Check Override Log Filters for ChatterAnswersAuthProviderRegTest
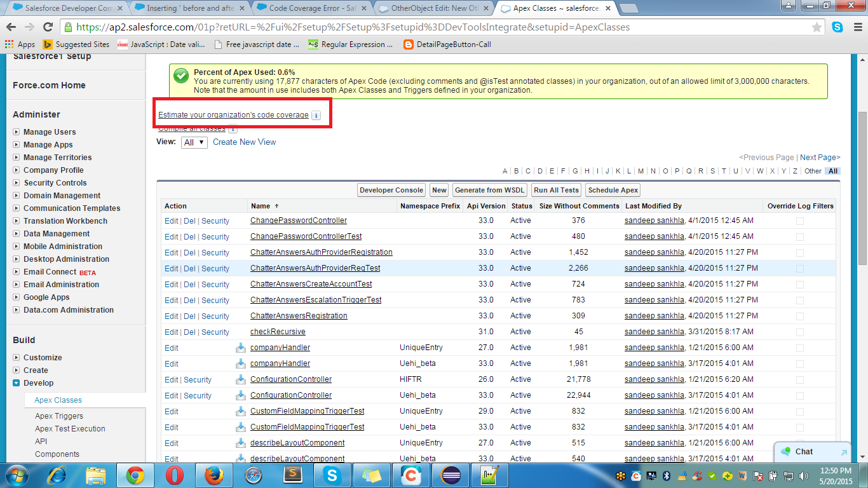 [x=800, y=268]
